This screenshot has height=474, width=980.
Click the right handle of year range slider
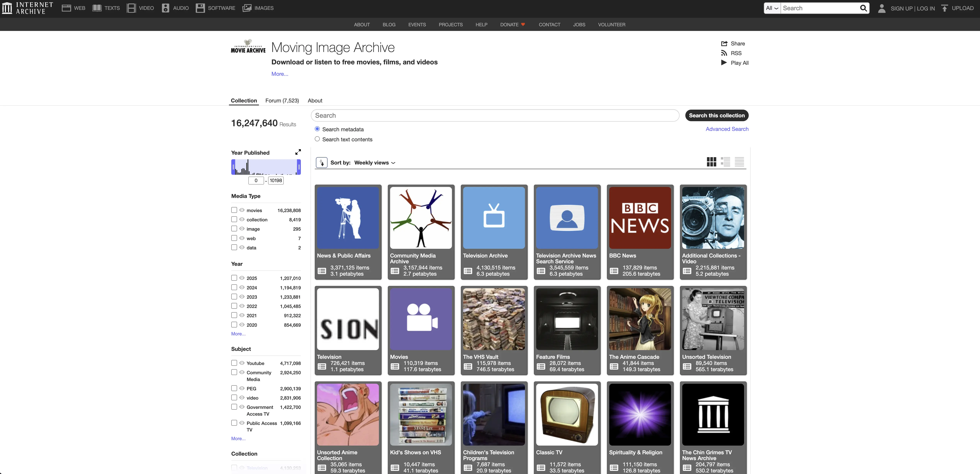click(x=299, y=167)
